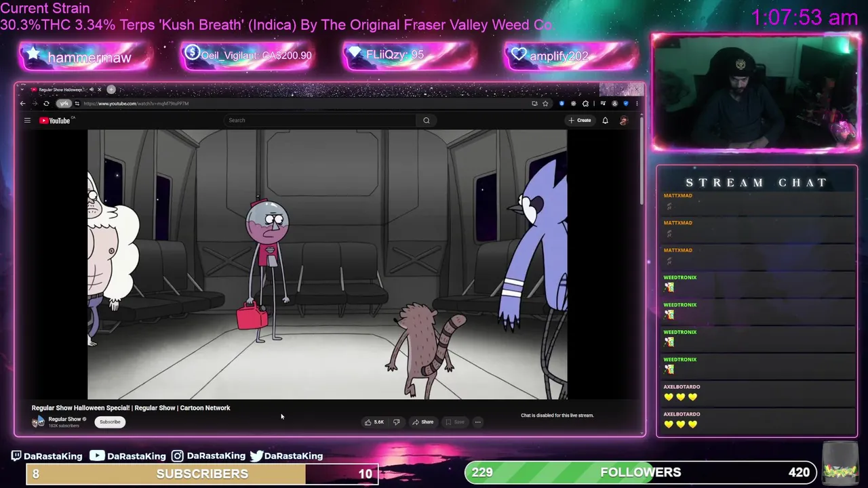Viewport: 868px width, 488px height.
Task: Go back with the browser back arrow
Action: click(x=23, y=104)
